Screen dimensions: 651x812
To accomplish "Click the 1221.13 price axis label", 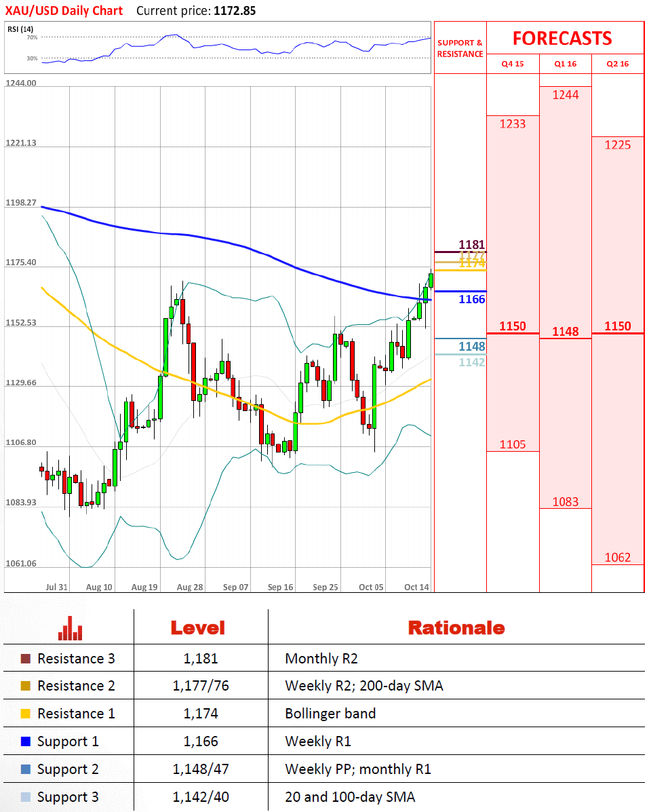I will (x=21, y=143).
